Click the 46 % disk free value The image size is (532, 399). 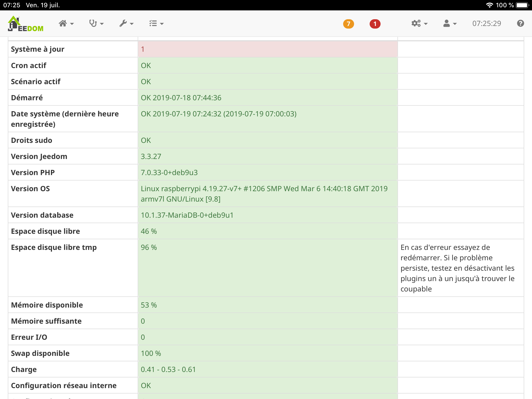click(149, 231)
